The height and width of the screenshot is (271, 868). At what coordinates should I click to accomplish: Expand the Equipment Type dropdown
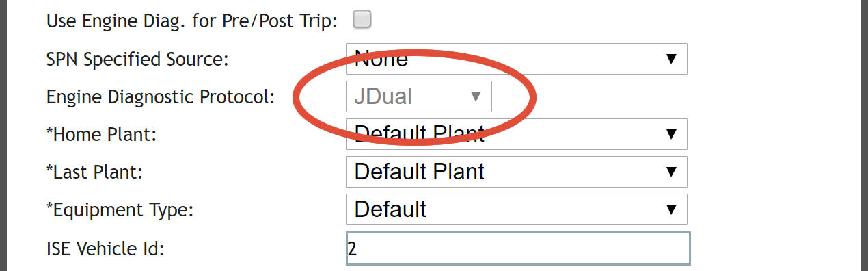pyautogui.click(x=517, y=209)
